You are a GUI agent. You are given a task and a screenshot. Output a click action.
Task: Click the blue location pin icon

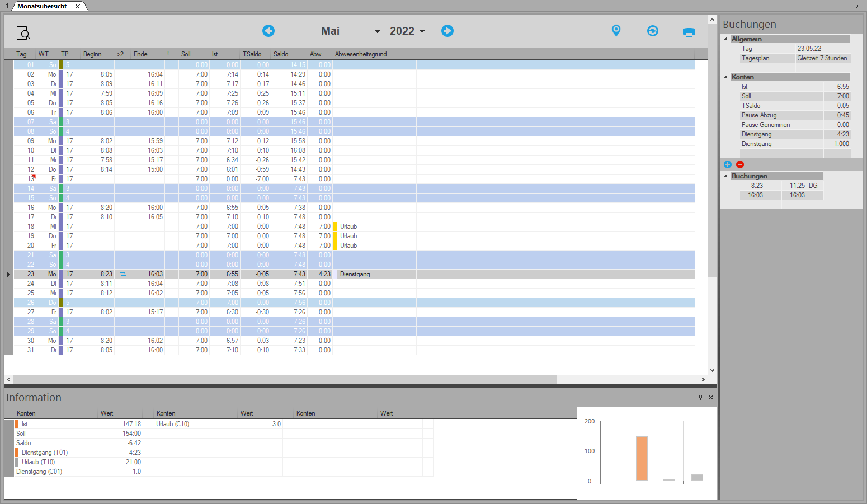(616, 31)
